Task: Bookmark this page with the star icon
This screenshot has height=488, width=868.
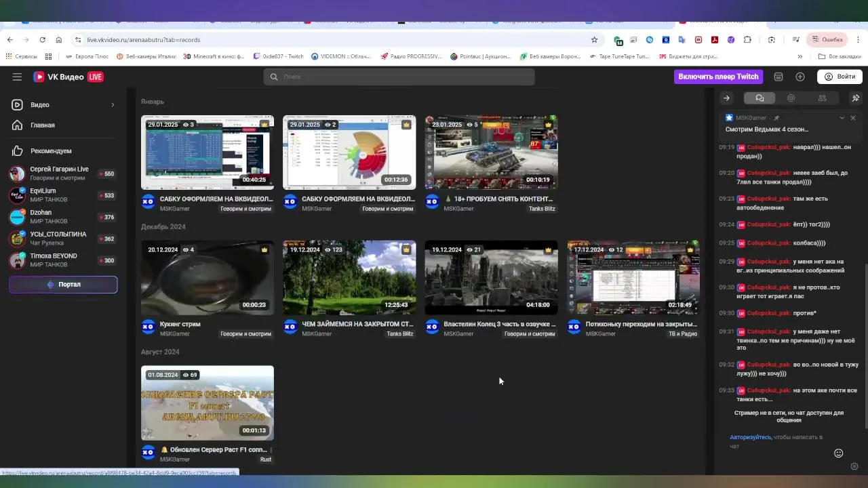Action: click(595, 39)
